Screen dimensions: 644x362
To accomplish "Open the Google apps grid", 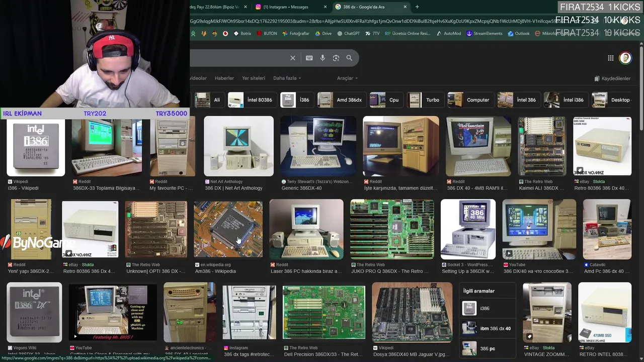I will [610, 58].
